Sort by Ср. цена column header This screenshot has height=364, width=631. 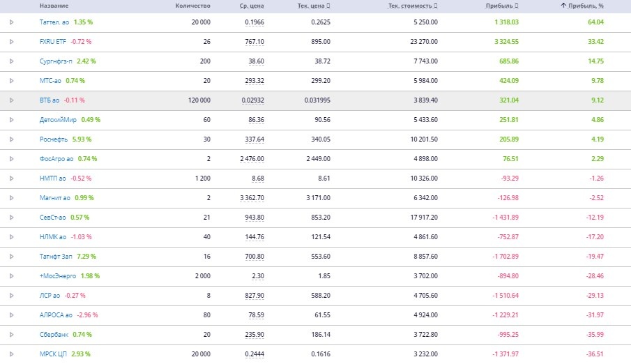[250, 6]
